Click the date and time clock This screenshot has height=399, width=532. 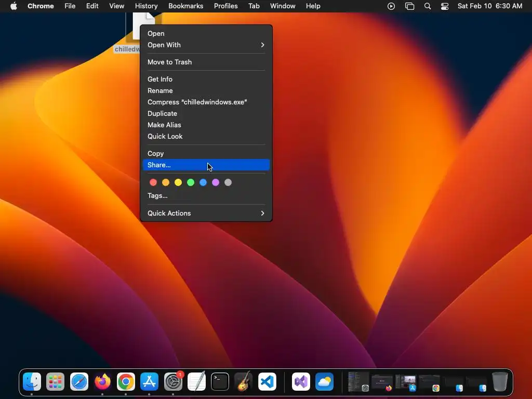489,6
